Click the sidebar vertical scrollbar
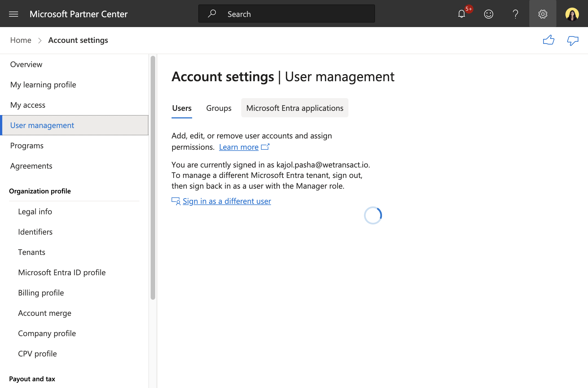 click(x=153, y=178)
